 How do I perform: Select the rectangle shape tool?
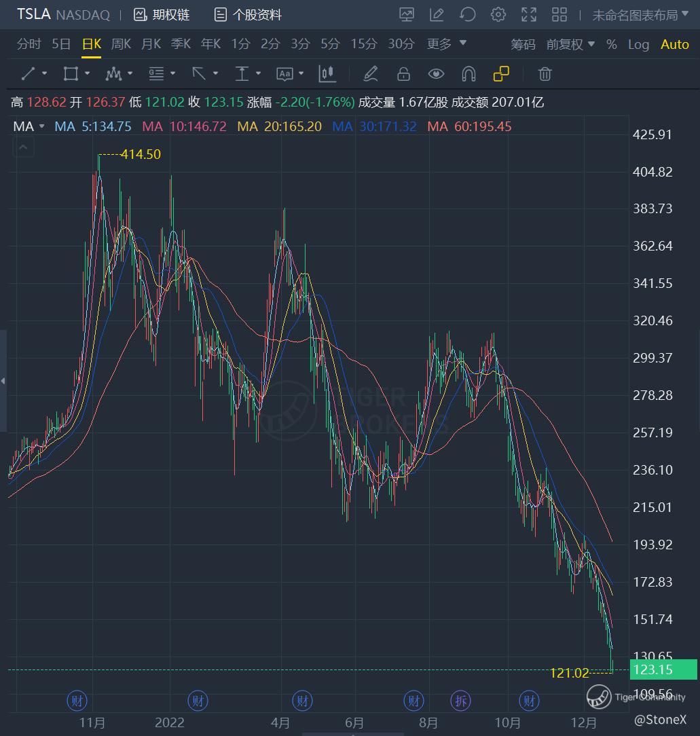tap(71, 73)
